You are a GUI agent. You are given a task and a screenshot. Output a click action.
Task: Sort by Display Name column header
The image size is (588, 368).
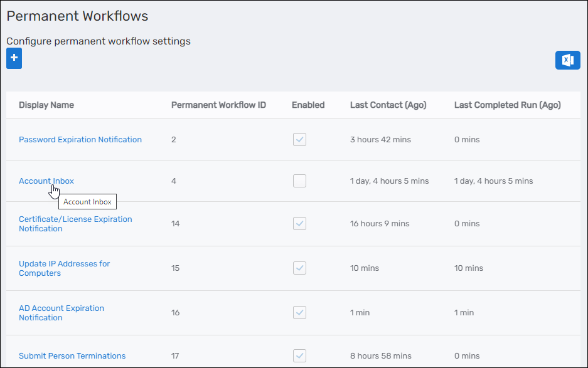[x=46, y=105]
